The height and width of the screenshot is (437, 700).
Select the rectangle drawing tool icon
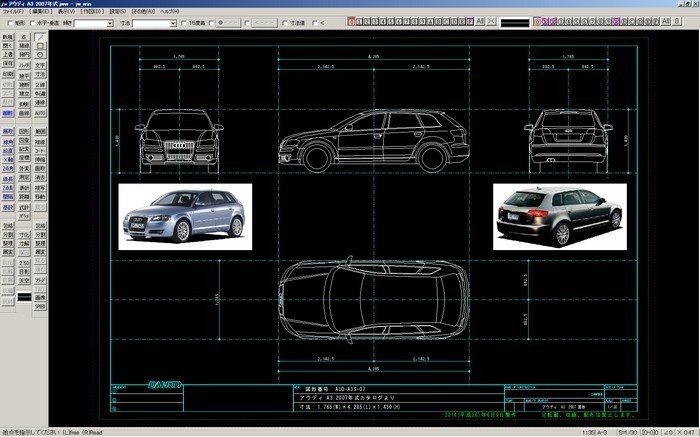(x=40, y=46)
